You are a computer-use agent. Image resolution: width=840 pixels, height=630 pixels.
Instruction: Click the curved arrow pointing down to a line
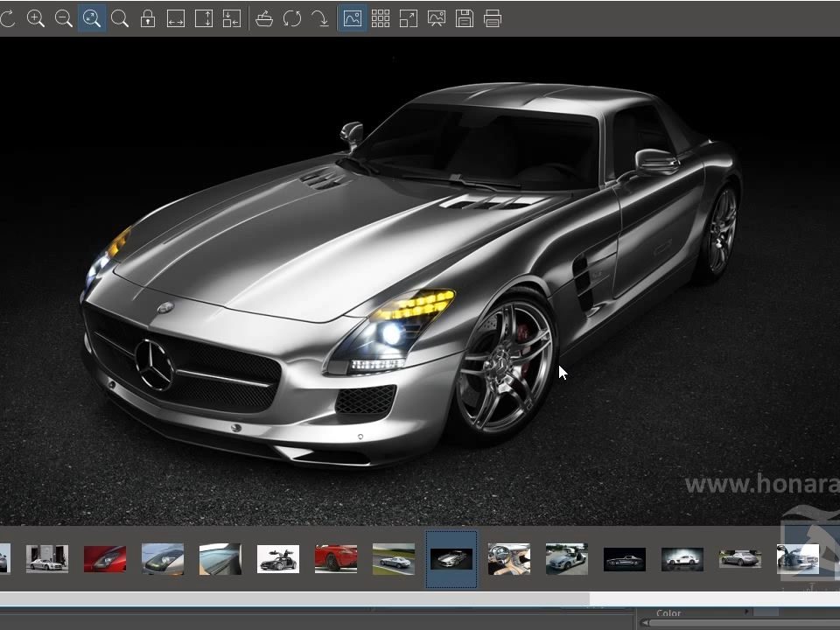(x=320, y=18)
